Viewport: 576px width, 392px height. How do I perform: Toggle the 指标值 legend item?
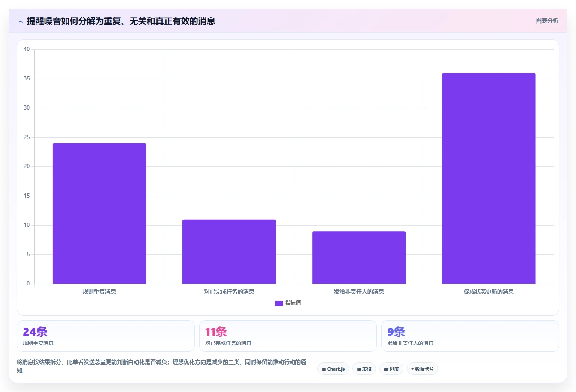(x=288, y=303)
